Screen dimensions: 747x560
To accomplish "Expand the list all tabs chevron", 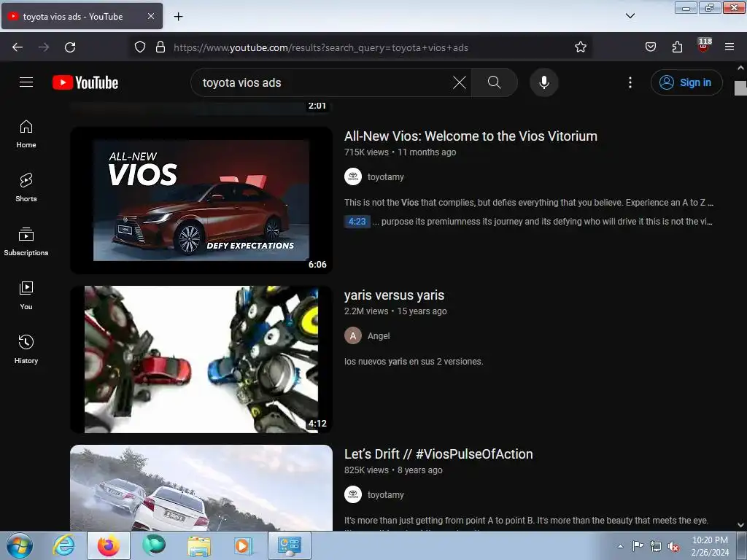I will tap(630, 16).
